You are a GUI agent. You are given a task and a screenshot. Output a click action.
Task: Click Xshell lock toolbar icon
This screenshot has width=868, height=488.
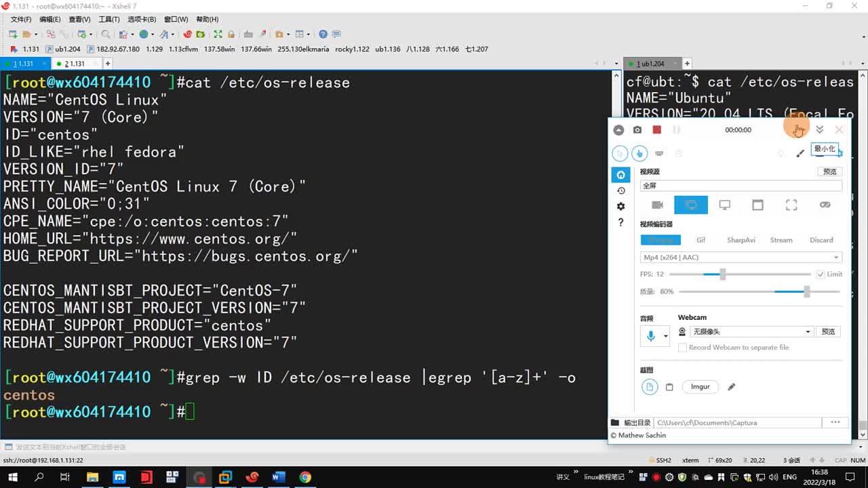pyautogui.click(x=231, y=34)
